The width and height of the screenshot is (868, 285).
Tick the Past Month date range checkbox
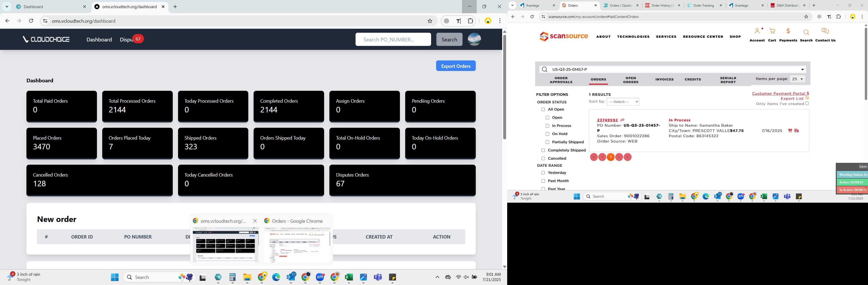point(543,181)
